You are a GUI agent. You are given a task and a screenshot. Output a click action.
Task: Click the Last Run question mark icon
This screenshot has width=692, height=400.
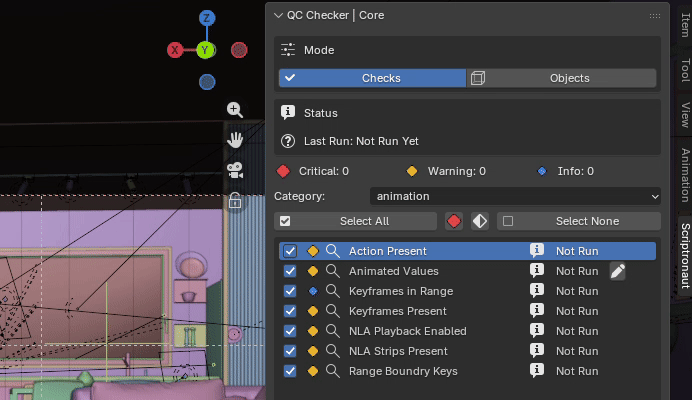point(288,141)
